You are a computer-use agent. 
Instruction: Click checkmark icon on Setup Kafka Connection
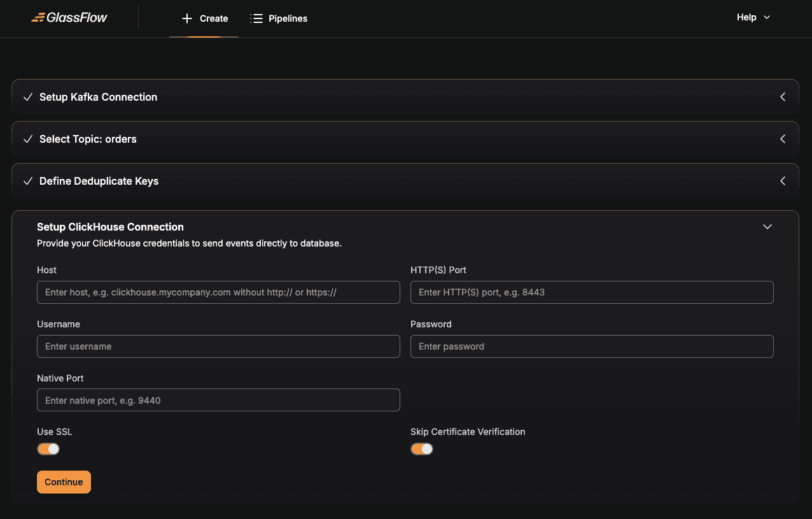[28, 97]
